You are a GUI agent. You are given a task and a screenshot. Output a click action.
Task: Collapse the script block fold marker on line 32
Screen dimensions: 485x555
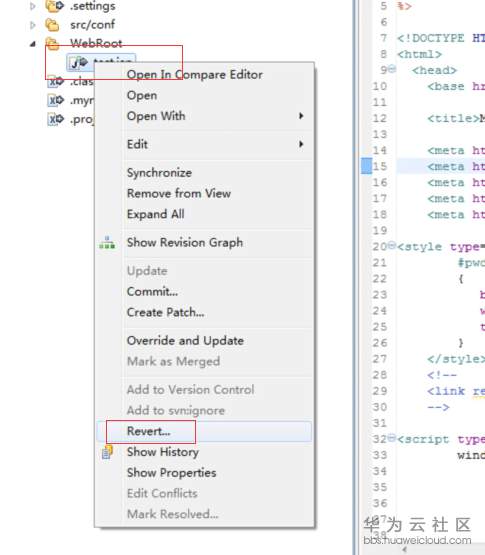(392, 438)
